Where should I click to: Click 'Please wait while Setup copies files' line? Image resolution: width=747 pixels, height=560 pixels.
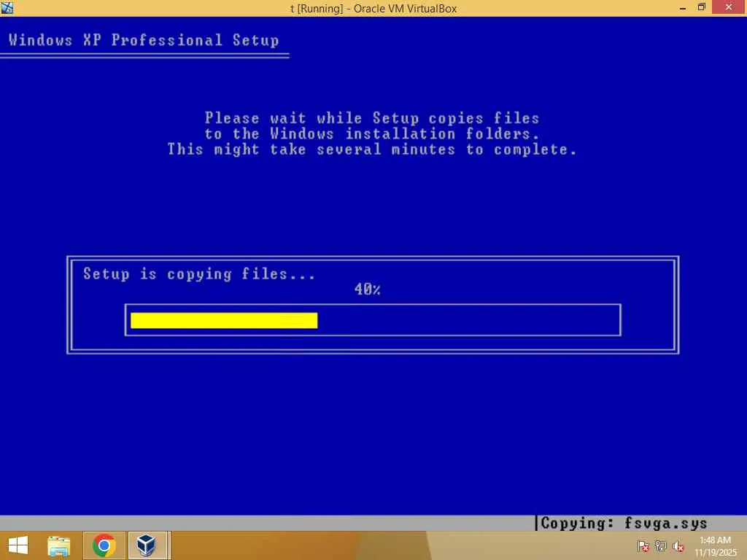pyautogui.click(x=372, y=117)
